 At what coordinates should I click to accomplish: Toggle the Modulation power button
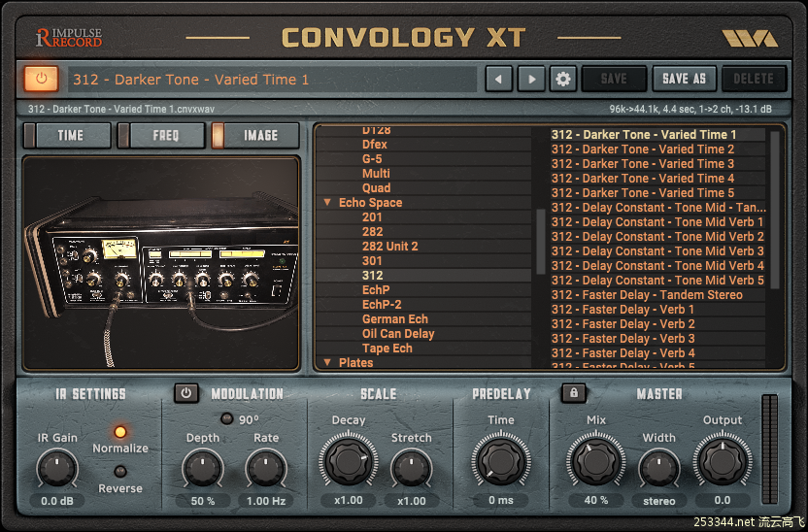click(x=186, y=393)
